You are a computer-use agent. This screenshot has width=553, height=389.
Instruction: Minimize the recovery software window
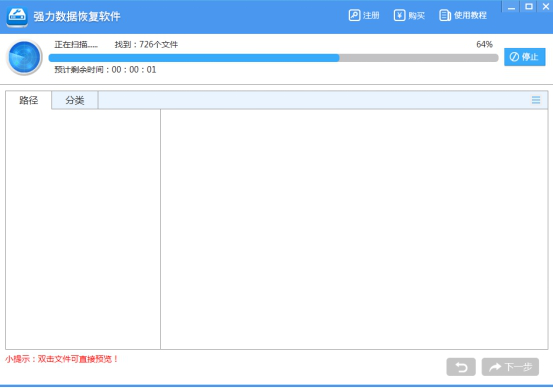point(511,7)
